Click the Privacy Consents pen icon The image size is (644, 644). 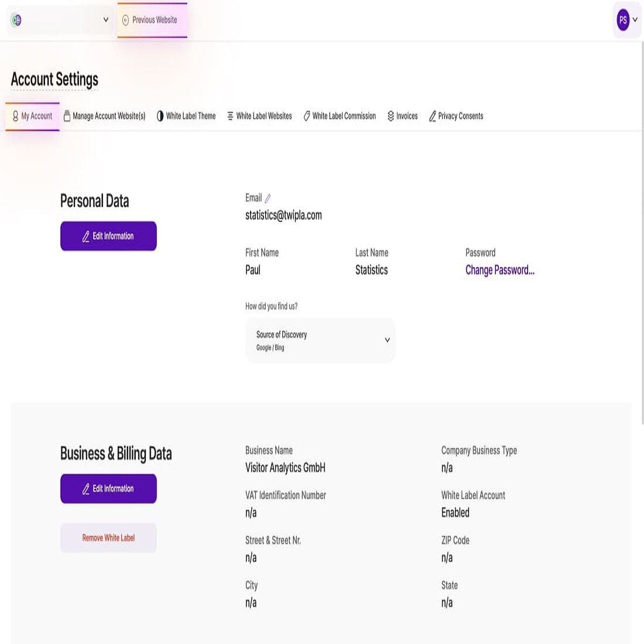(x=433, y=116)
